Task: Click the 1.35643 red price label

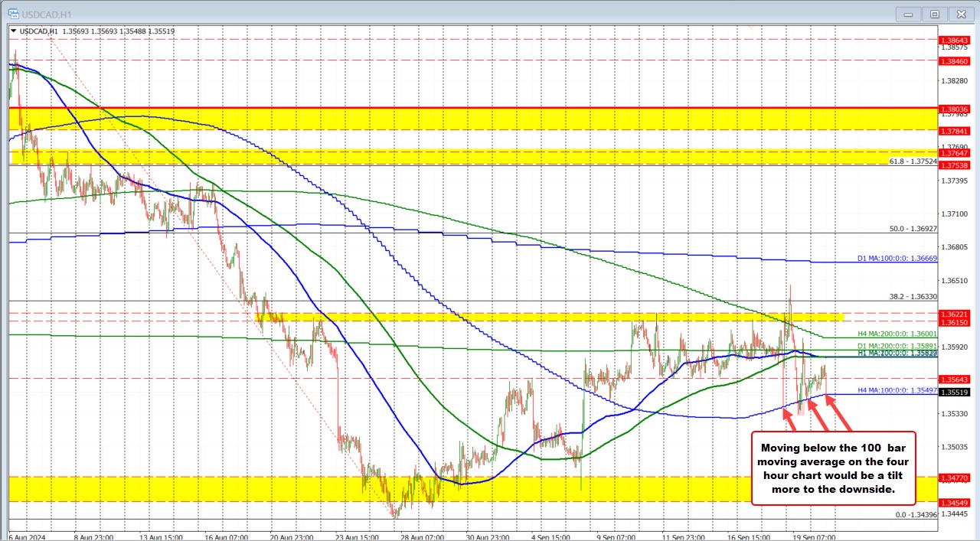Action: point(955,379)
